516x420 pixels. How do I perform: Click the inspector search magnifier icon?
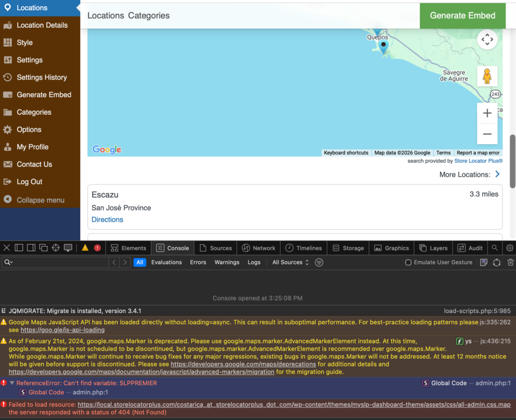(495, 248)
